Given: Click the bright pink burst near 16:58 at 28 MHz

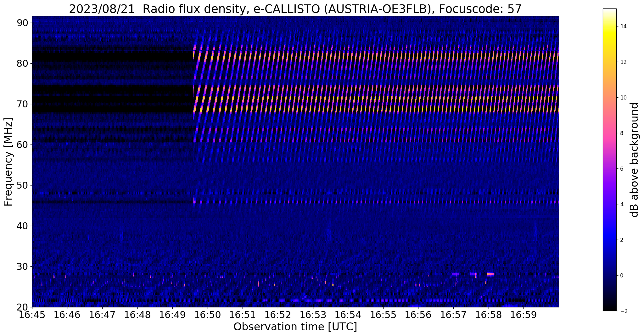Looking at the screenshot, I should pos(490,274).
